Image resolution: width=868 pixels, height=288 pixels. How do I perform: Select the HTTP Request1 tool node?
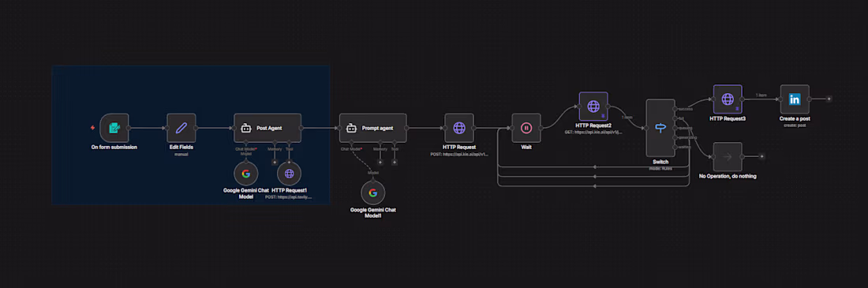pyautogui.click(x=289, y=174)
